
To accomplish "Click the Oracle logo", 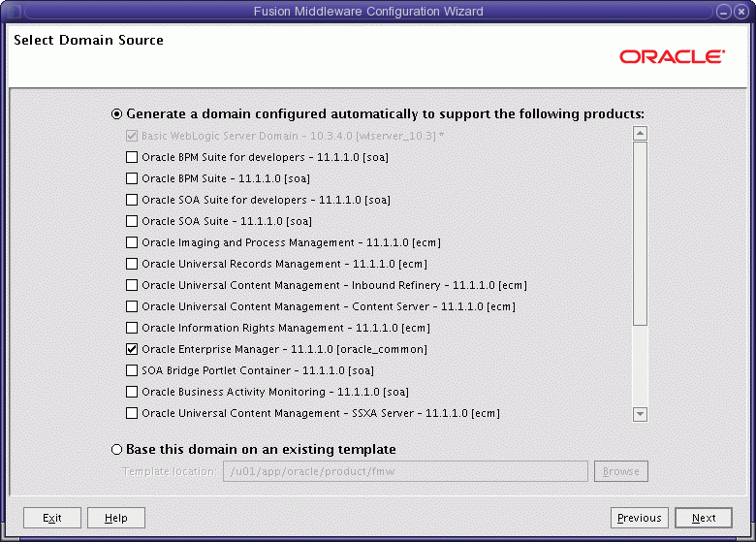I will [x=672, y=57].
